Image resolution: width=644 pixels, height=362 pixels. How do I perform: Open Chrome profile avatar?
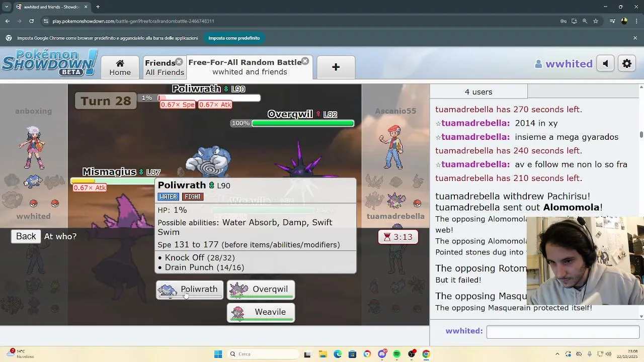pos(624,21)
